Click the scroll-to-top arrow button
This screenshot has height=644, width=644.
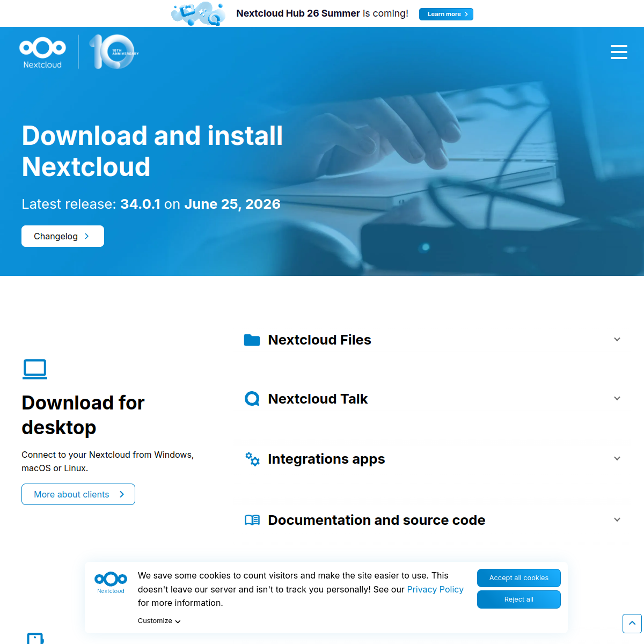[632, 624]
